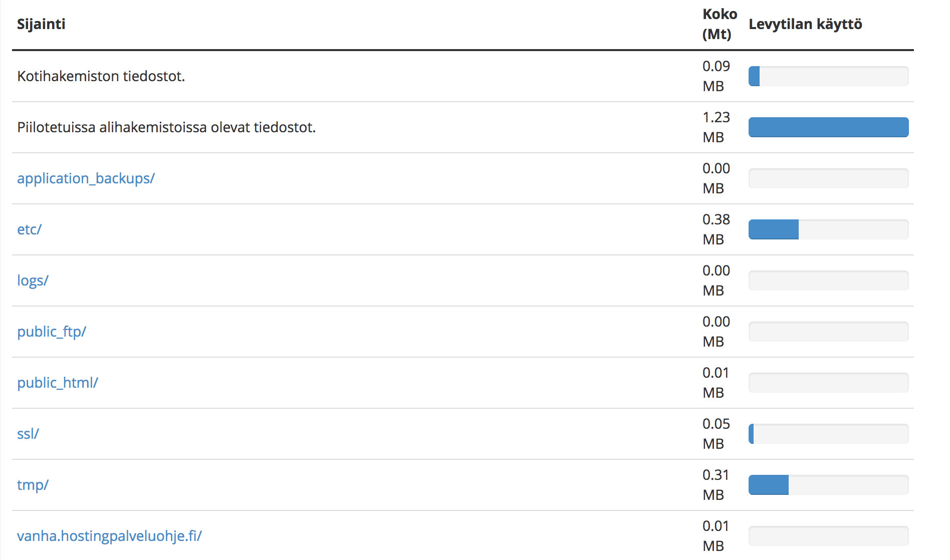Open the application_backups/ directory link
The height and width of the screenshot is (560, 950).
86,178
